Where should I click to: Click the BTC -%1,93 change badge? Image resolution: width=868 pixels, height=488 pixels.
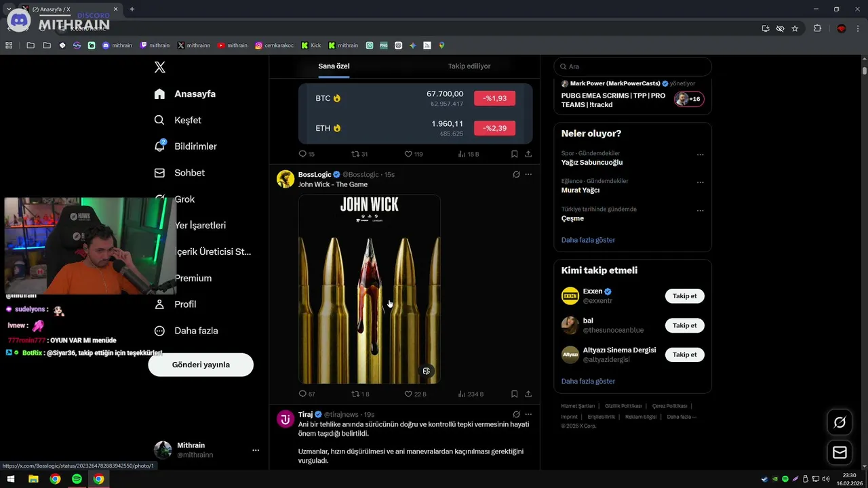494,98
